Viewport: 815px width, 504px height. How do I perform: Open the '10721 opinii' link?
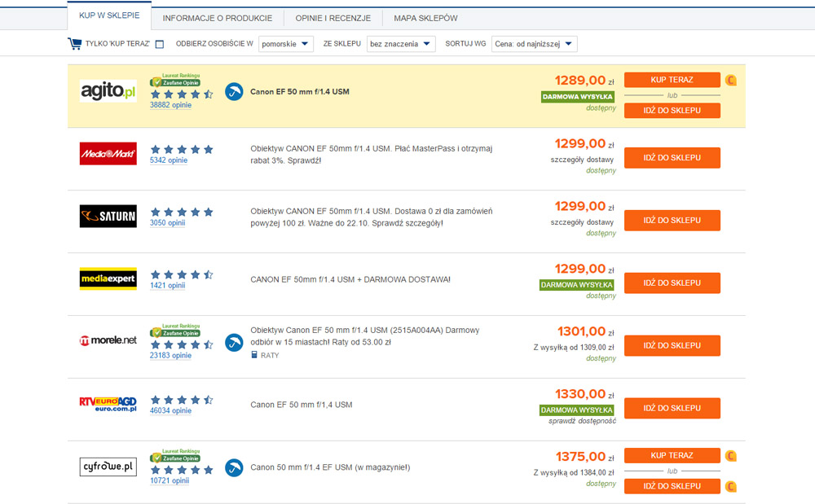(170, 480)
